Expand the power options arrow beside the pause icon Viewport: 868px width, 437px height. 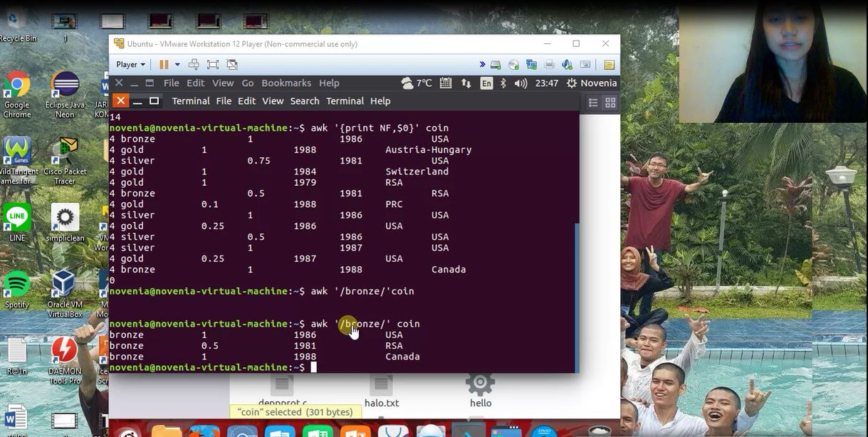click(x=177, y=64)
